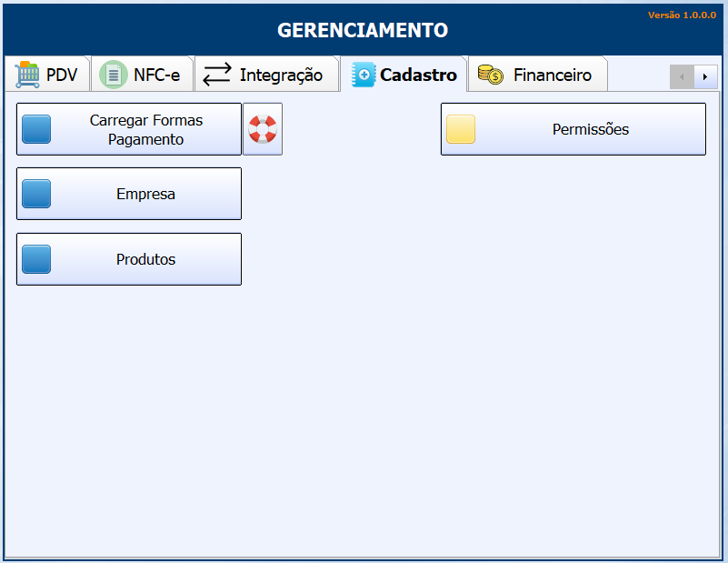The width and height of the screenshot is (728, 563).
Task: Click the shopping cart icon on PDV tab
Action: pyautogui.click(x=27, y=75)
